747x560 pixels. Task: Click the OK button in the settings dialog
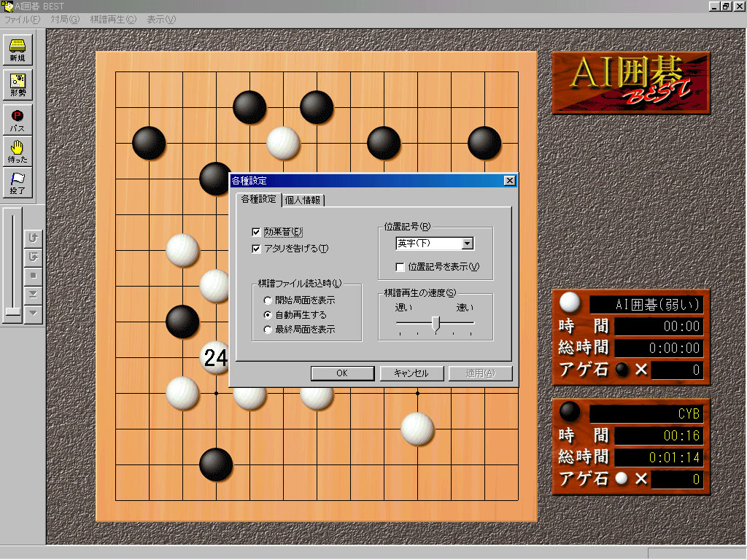(342, 373)
